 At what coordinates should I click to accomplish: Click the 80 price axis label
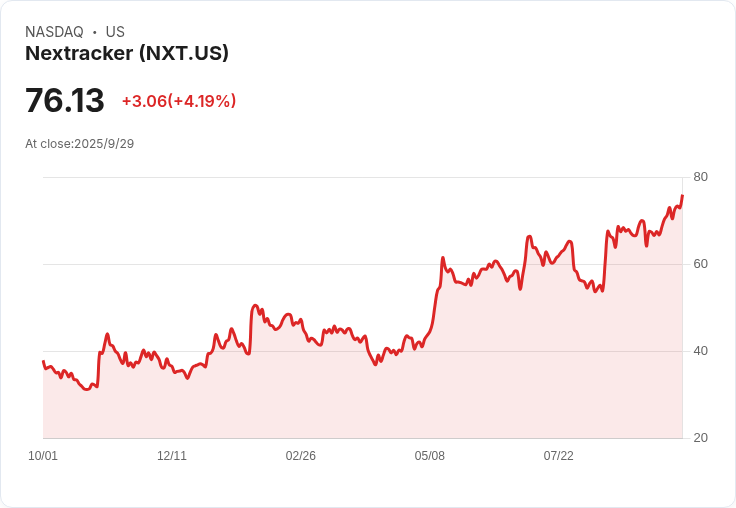pos(700,177)
